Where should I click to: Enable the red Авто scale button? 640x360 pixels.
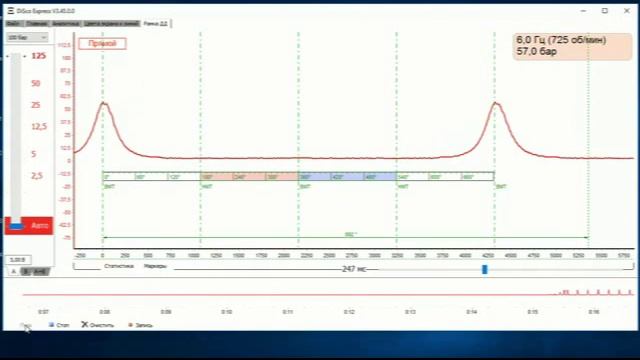pyautogui.click(x=29, y=226)
